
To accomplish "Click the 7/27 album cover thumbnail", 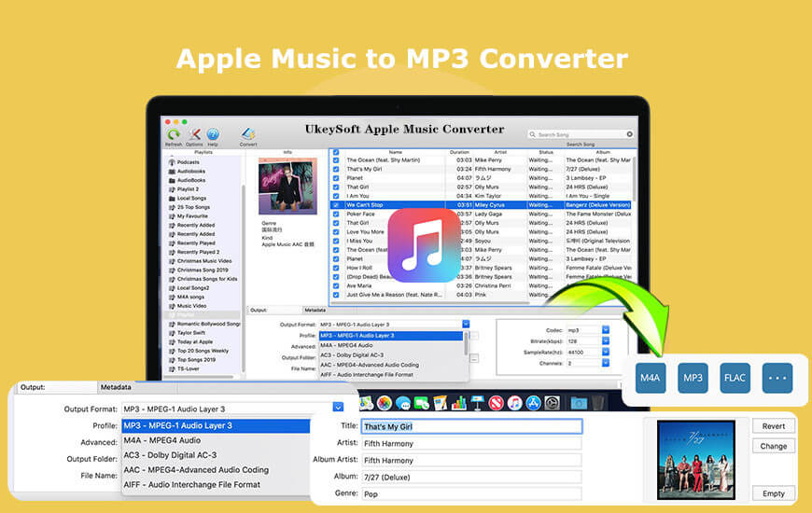I will coord(696,460).
